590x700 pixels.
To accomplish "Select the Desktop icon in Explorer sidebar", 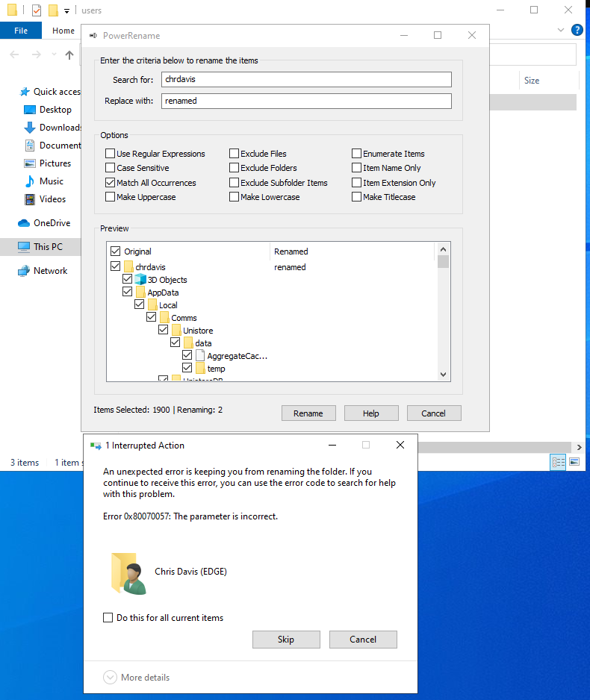I will [29, 110].
